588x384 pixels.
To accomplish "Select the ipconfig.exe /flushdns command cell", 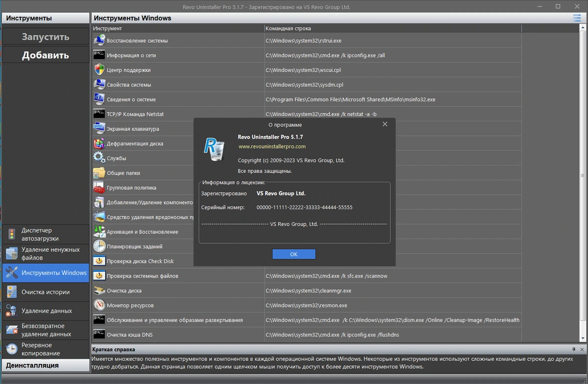I will tap(393, 334).
